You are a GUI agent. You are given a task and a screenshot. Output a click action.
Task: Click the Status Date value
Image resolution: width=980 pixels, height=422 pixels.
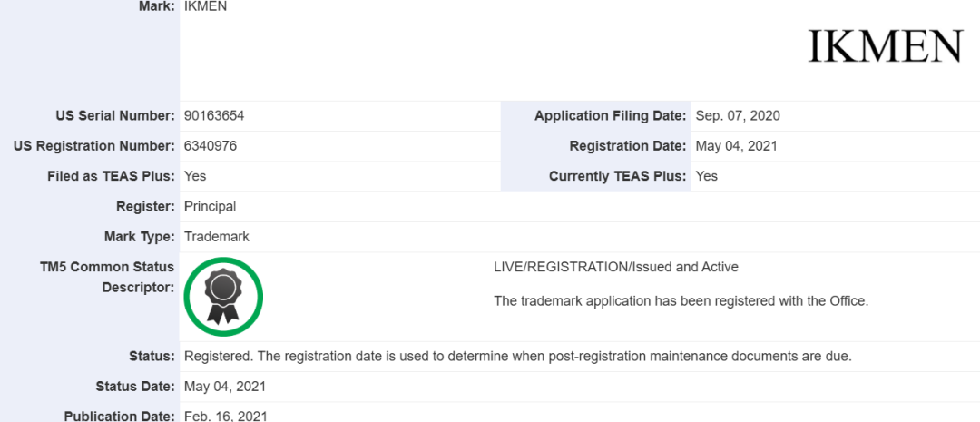[x=225, y=386]
